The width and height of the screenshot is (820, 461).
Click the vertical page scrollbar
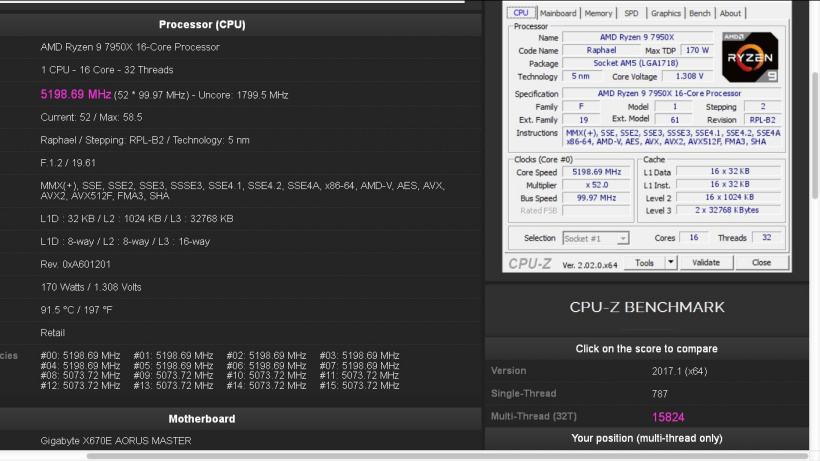pyautogui.click(x=814, y=136)
